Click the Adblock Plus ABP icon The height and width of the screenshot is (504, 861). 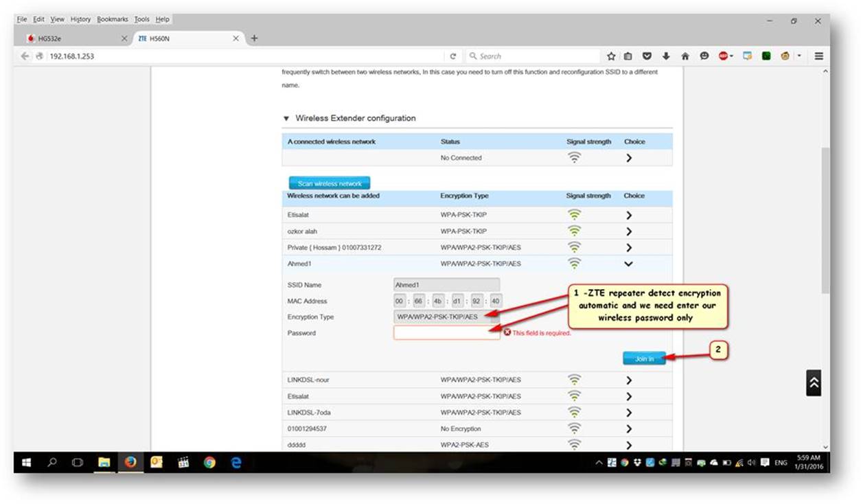coord(724,56)
